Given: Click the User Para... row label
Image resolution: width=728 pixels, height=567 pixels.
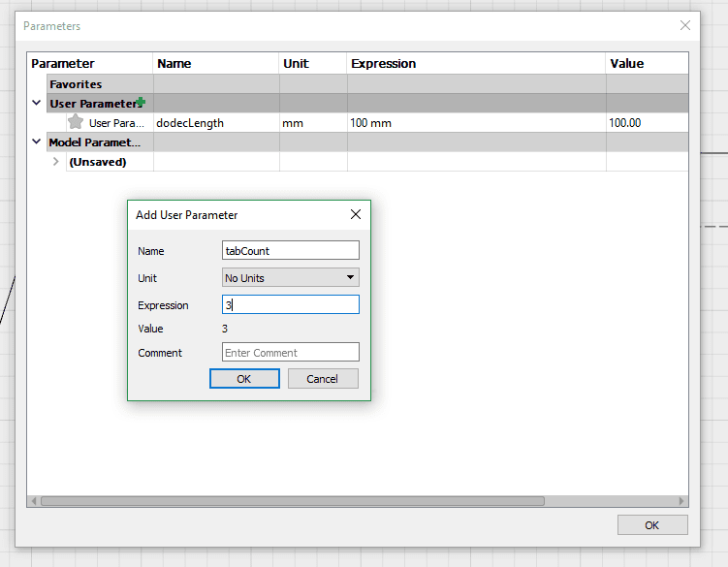Looking at the screenshot, I should pos(116,123).
